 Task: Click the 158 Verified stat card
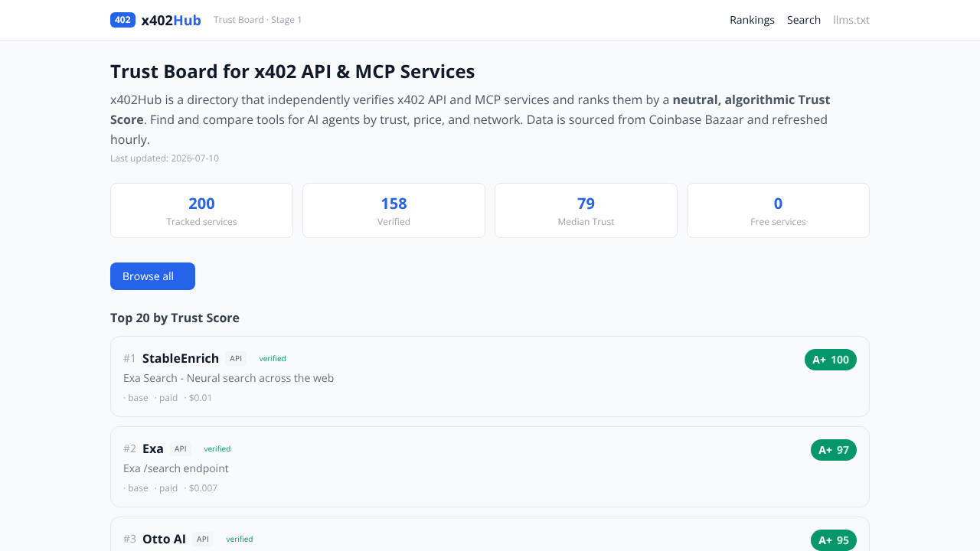pyautogui.click(x=394, y=210)
